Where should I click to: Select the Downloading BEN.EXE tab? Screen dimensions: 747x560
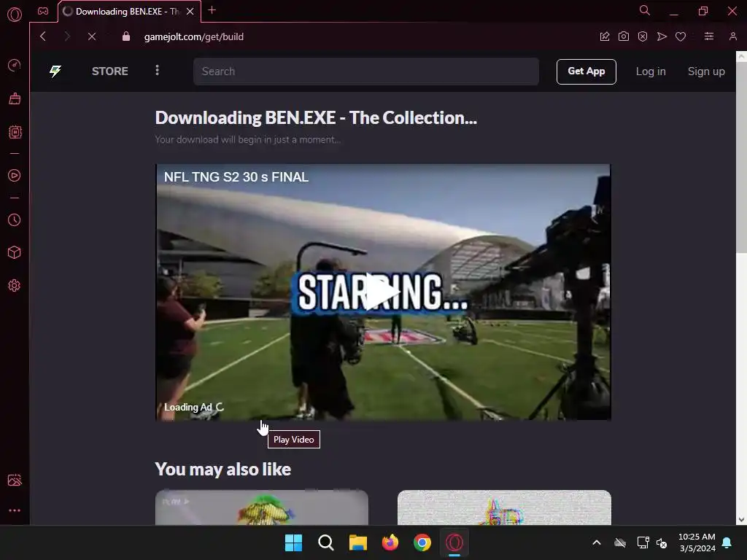(130, 12)
